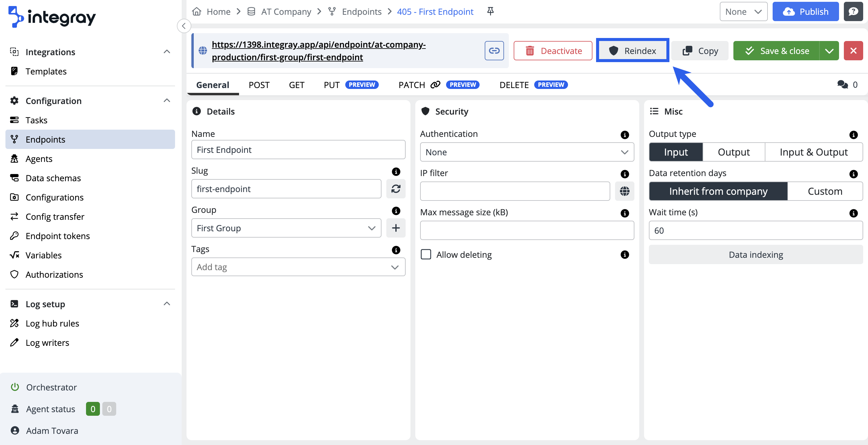Open Endpoint tokens in sidebar
This screenshot has height=445, width=868.
point(58,236)
